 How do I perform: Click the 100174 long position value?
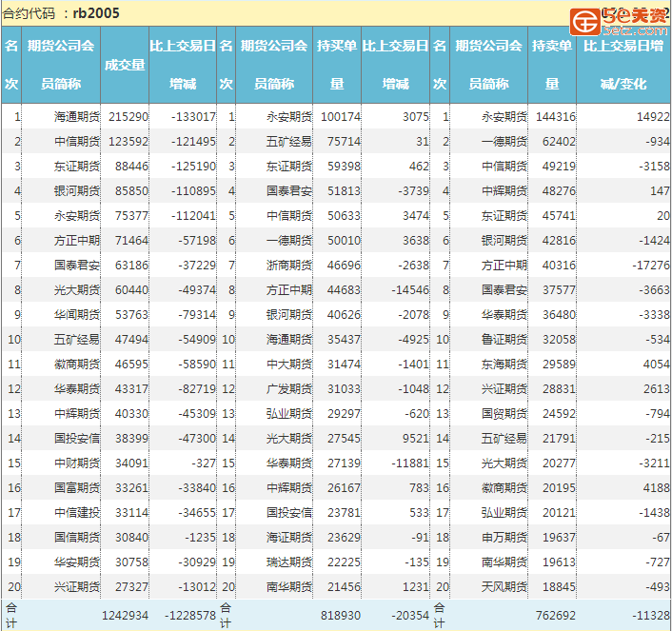point(341,117)
